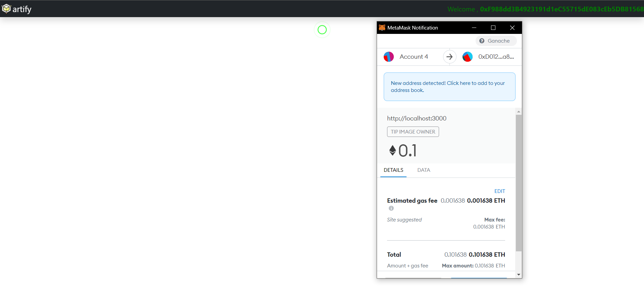
Task: Close the MetaMask Notification window
Action: click(512, 28)
